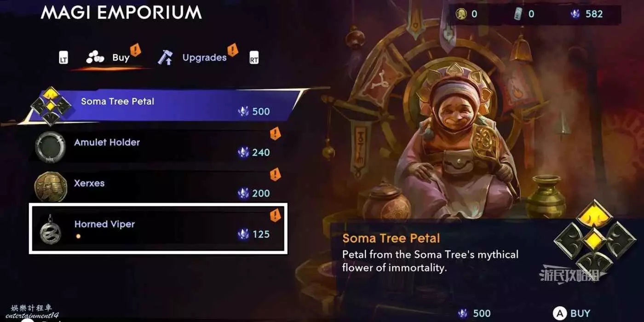The height and width of the screenshot is (322, 644).
Task: Click the A BUY button
Action: [572, 314]
